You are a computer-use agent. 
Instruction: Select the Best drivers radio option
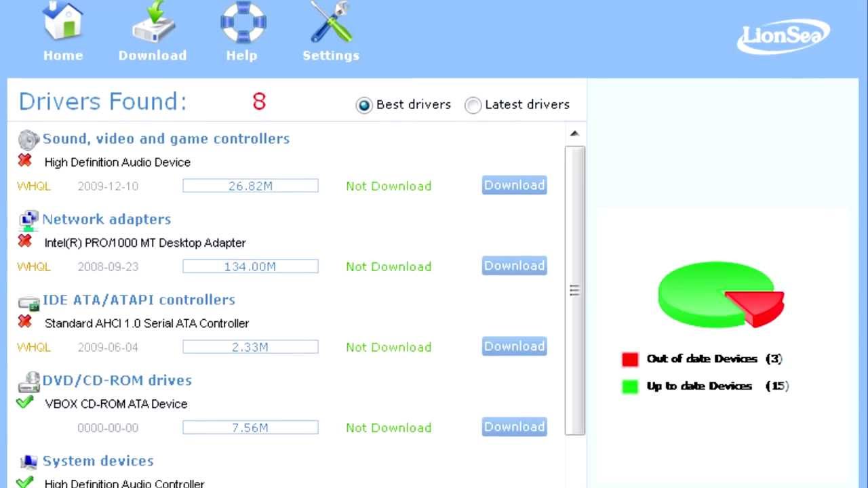[364, 106]
